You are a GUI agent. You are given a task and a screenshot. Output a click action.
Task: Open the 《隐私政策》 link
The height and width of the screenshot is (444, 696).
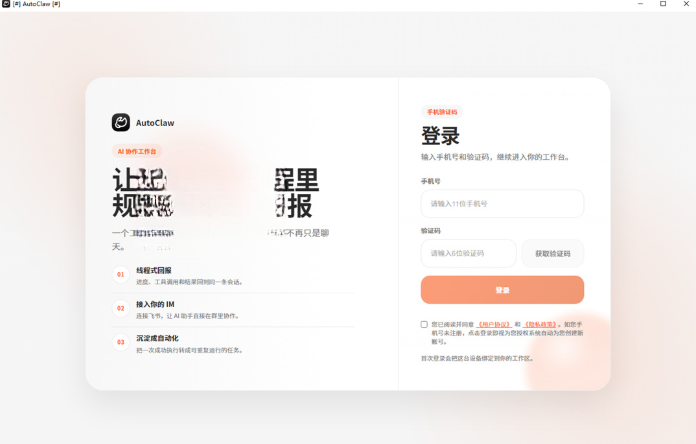(x=540, y=325)
